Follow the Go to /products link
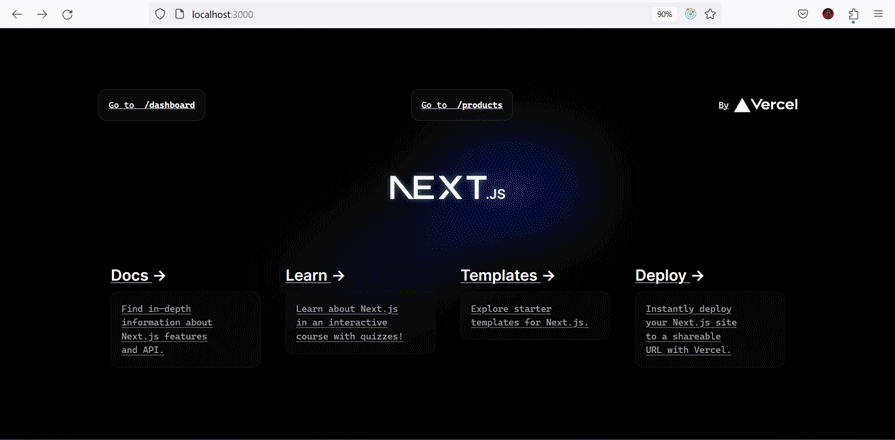Viewport: 895px width, 440px height. (x=462, y=105)
